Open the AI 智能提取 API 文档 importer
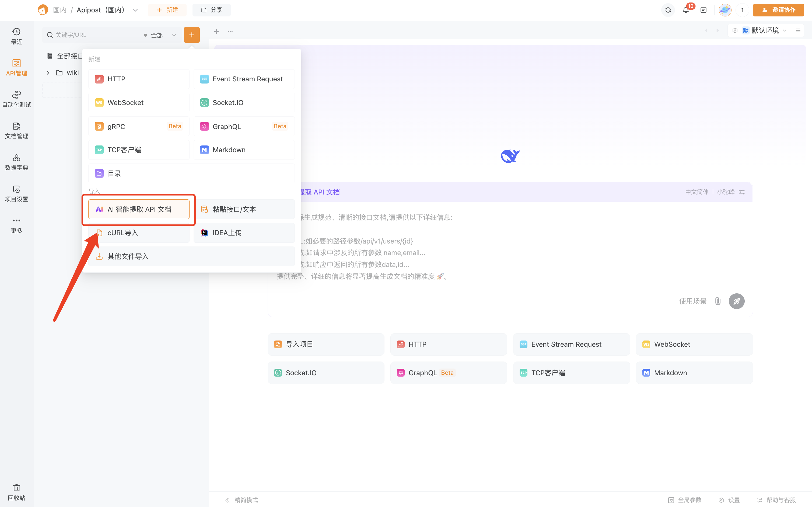Image resolution: width=812 pixels, height=507 pixels. coord(139,209)
